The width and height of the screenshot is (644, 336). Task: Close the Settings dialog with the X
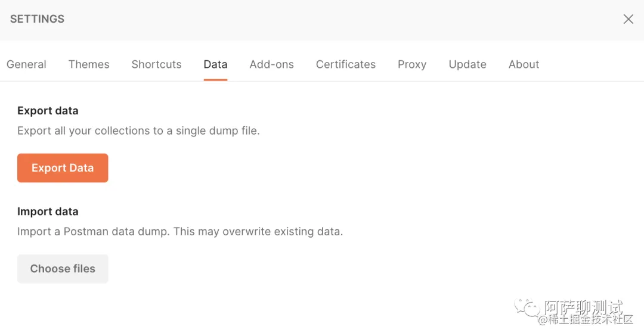tap(628, 19)
